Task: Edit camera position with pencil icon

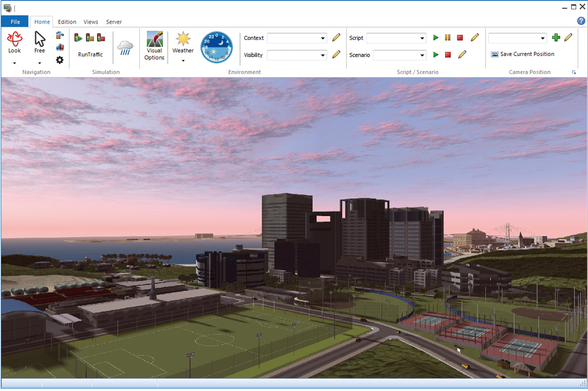Action: pos(568,38)
